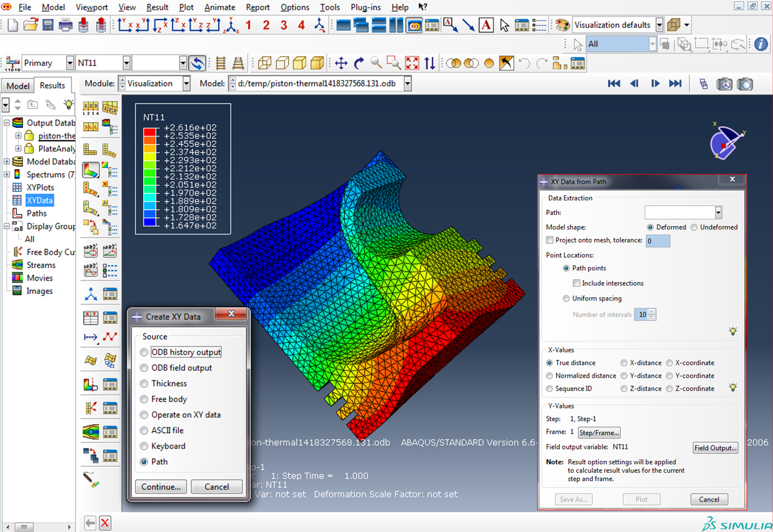Check Include intersections option
The image size is (773, 532).
pyautogui.click(x=576, y=283)
